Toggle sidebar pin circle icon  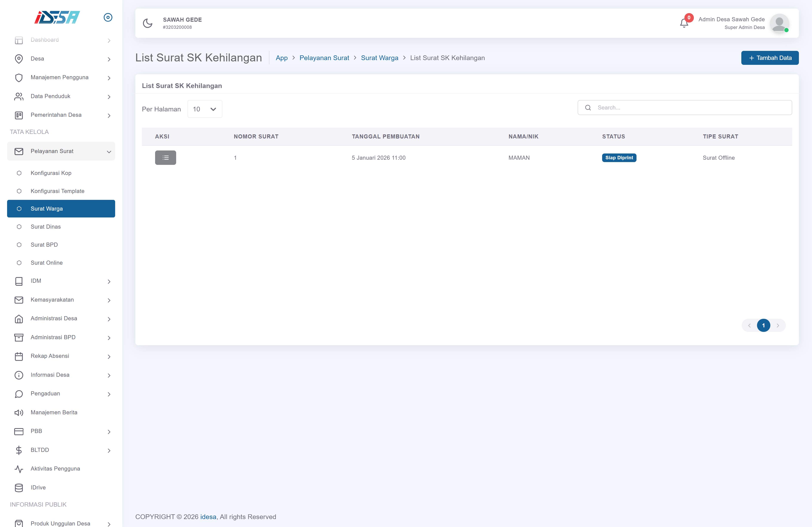click(108, 17)
